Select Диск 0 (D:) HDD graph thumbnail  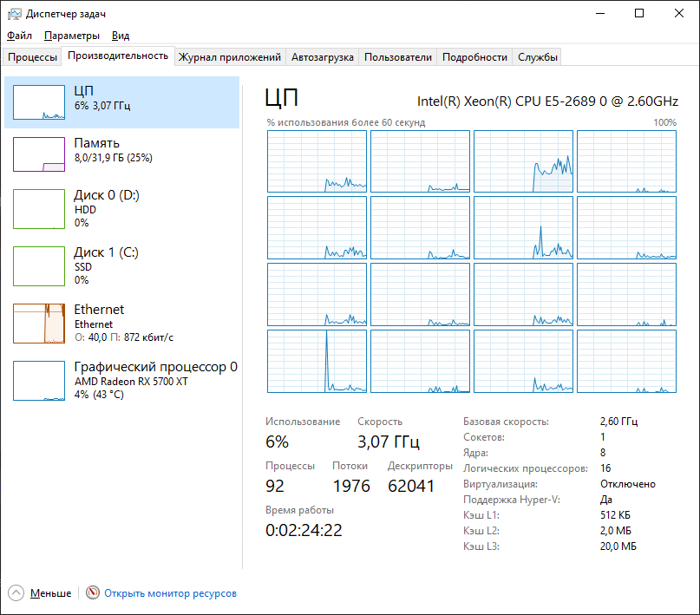pyautogui.click(x=39, y=209)
